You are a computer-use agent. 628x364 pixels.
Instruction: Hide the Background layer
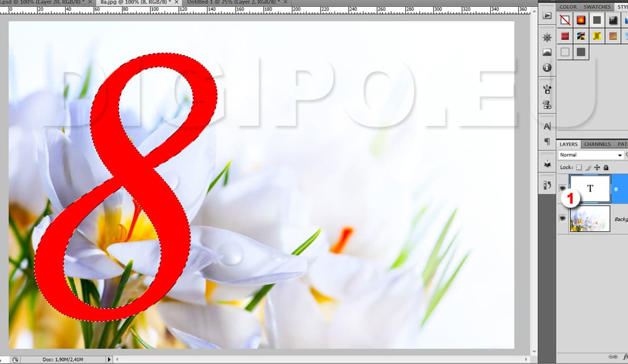coord(562,218)
